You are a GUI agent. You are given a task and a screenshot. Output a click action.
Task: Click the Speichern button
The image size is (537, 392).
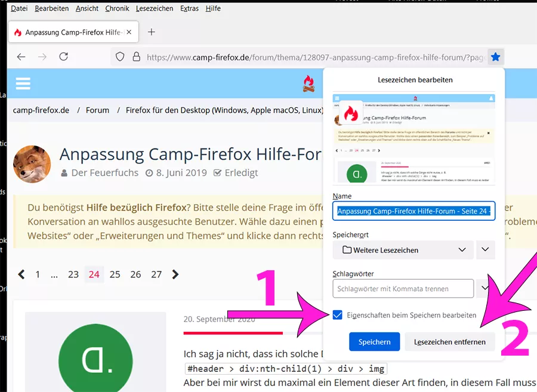click(x=374, y=342)
